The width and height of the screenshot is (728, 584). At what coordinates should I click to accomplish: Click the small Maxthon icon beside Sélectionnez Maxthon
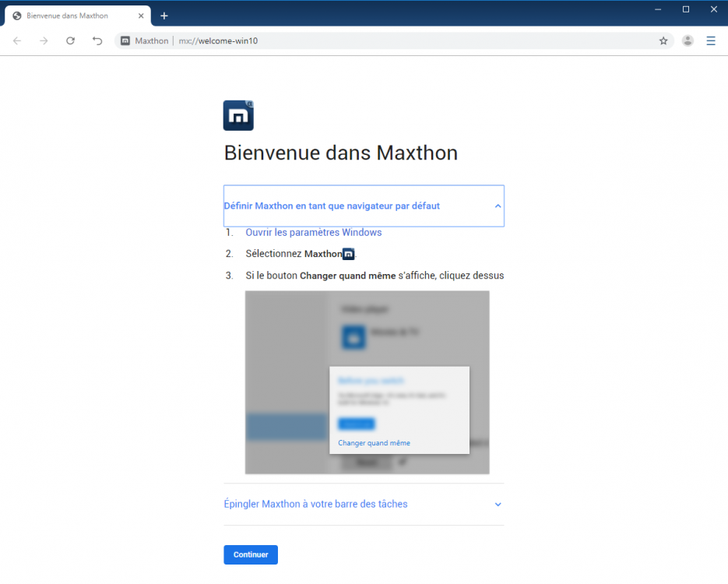347,253
